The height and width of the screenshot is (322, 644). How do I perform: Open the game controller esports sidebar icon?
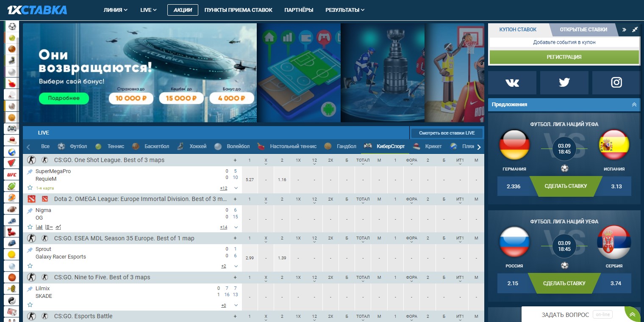coord(12,128)
